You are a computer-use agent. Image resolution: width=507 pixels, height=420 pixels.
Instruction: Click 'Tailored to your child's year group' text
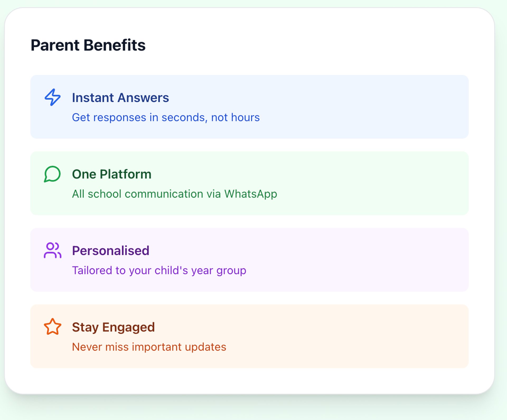[159, 270]
